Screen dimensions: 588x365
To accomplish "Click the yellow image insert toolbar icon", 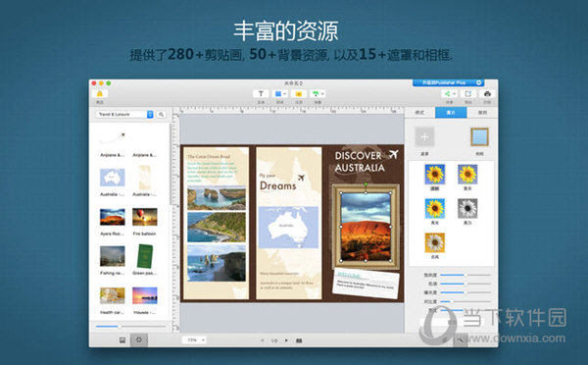I will coord(299,93).
